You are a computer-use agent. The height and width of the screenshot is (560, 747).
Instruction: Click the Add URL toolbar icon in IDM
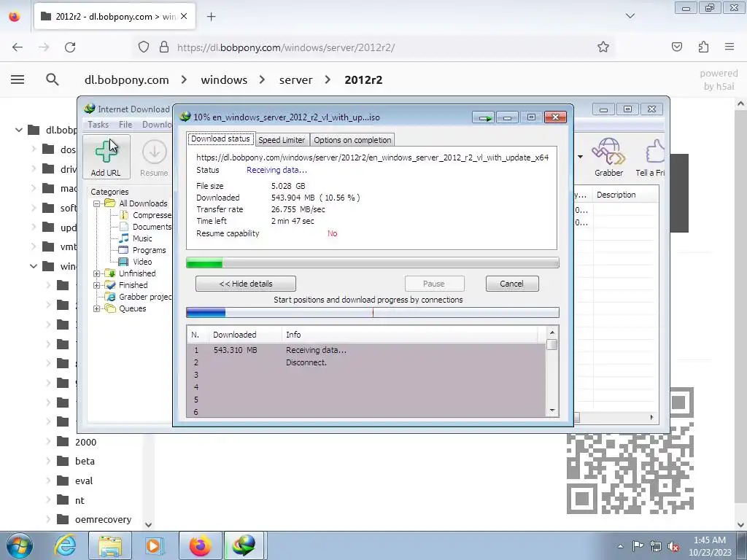[x=106, y=157]
